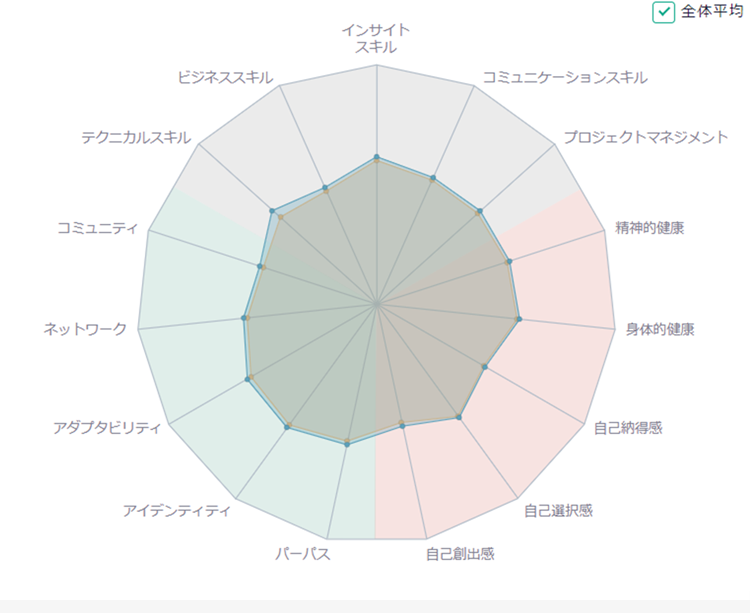Click the 自己選択感 axis label
The width and height of the screenshot is (750, 613).
coord(558,511)
